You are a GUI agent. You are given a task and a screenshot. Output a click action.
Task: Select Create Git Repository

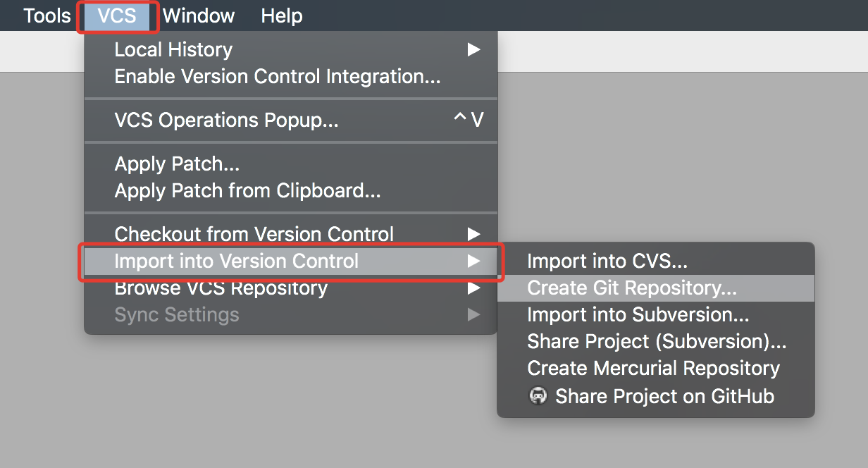click(x=656, y=288)
